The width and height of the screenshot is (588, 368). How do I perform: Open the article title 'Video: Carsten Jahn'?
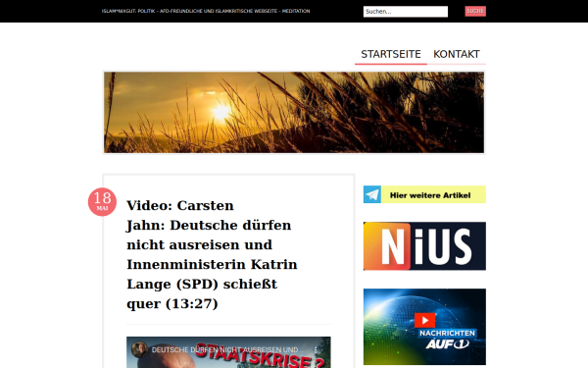pyautogui.click(x=212, y=254)
